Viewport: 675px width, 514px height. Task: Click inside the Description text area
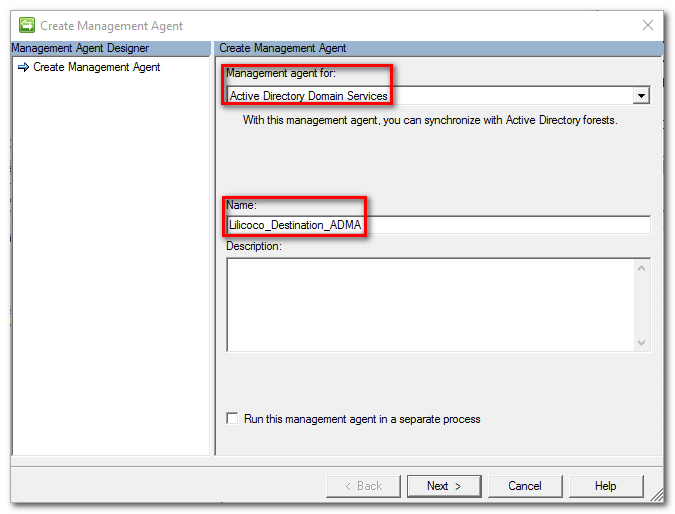point(430,305)
